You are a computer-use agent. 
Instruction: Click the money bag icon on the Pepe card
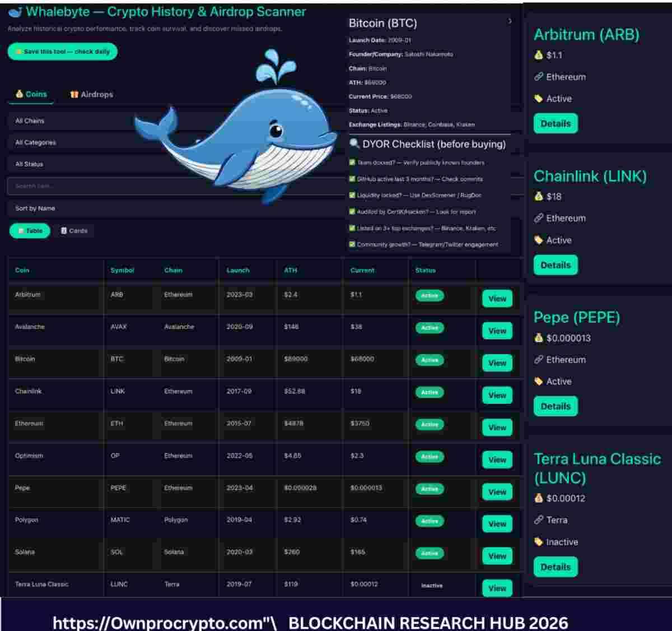click(539, 338)
